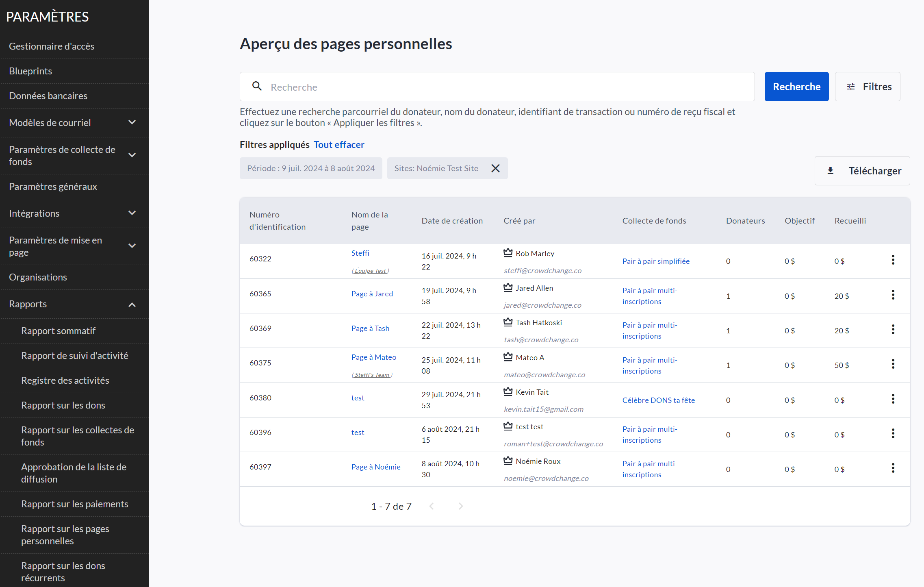Click the Tout effacer link

click(339, 145)
